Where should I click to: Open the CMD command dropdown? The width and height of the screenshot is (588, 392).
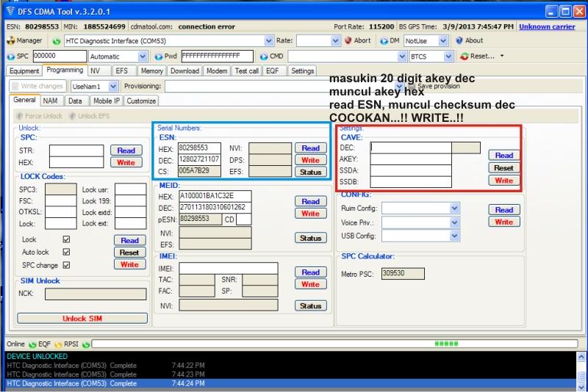pos(402,57)
